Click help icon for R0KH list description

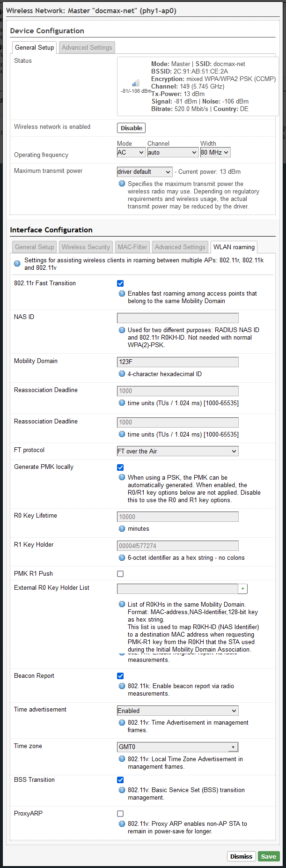122,604
